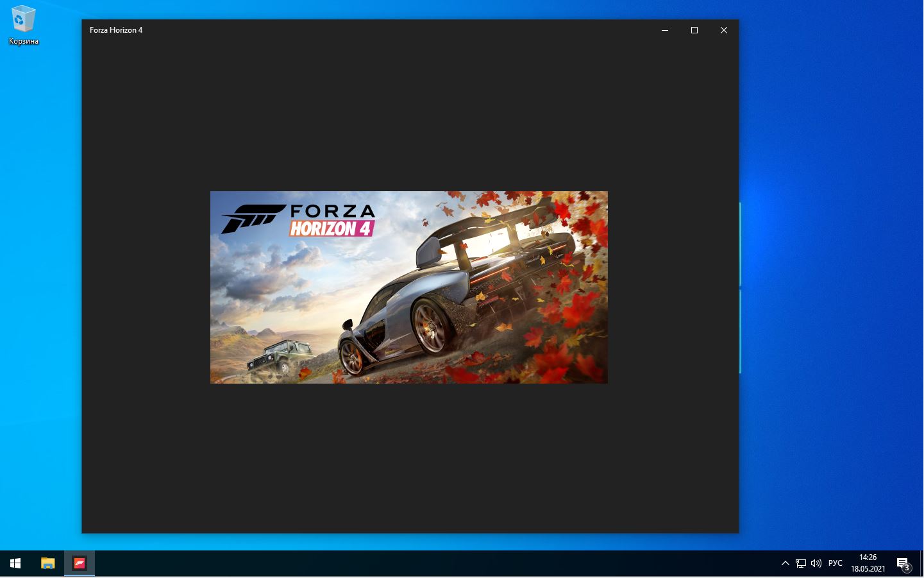Click the Forza Horizon 4 window title
This screenshot has height=578, width=924.
(116, 30)
